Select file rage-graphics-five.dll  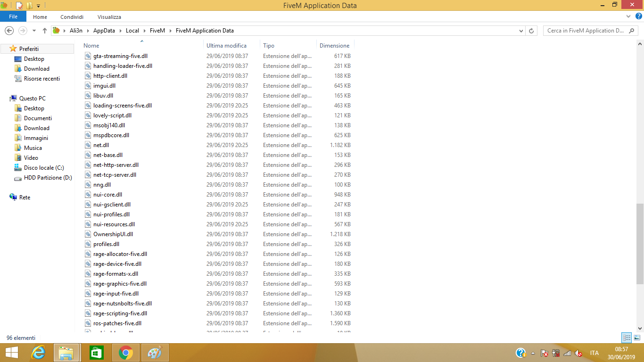coord(120,284)
